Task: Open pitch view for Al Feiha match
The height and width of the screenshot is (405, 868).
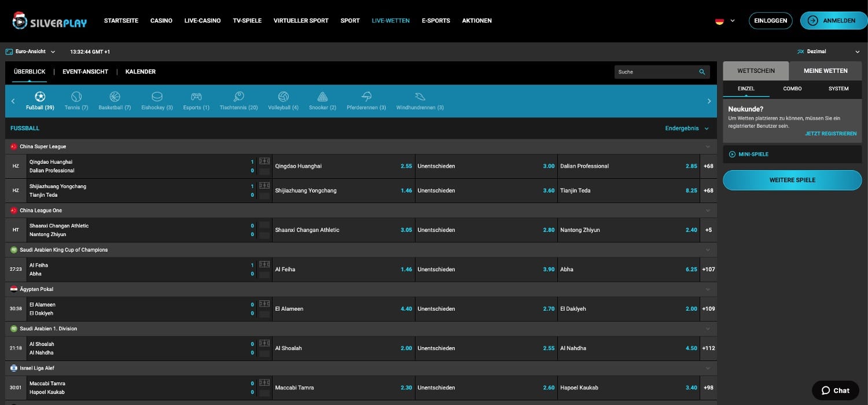Action: [264, 264]
